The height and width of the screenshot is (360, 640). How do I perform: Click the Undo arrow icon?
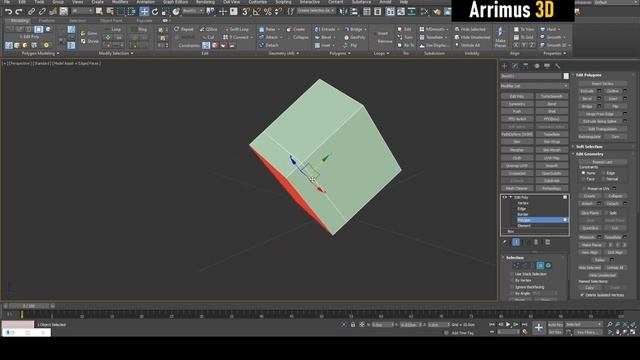pos(8,12)
